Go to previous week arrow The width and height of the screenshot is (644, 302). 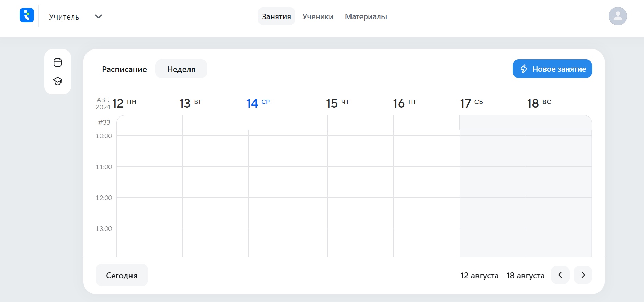pos(560,275)
